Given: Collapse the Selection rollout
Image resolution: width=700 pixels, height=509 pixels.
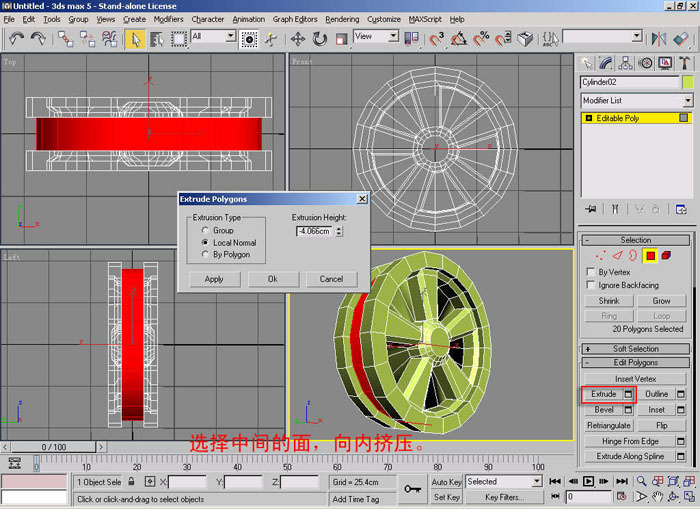Looking at the screenshot, I should point(636,240).
